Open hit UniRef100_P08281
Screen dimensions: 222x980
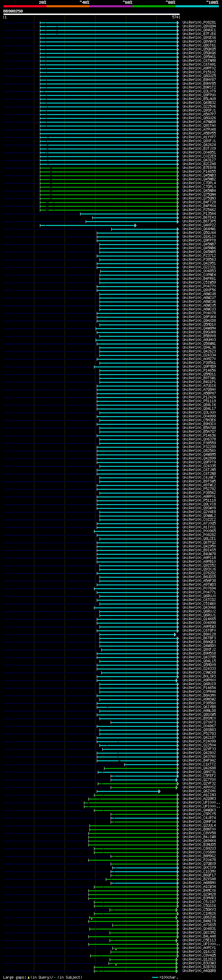coord(199,23)
